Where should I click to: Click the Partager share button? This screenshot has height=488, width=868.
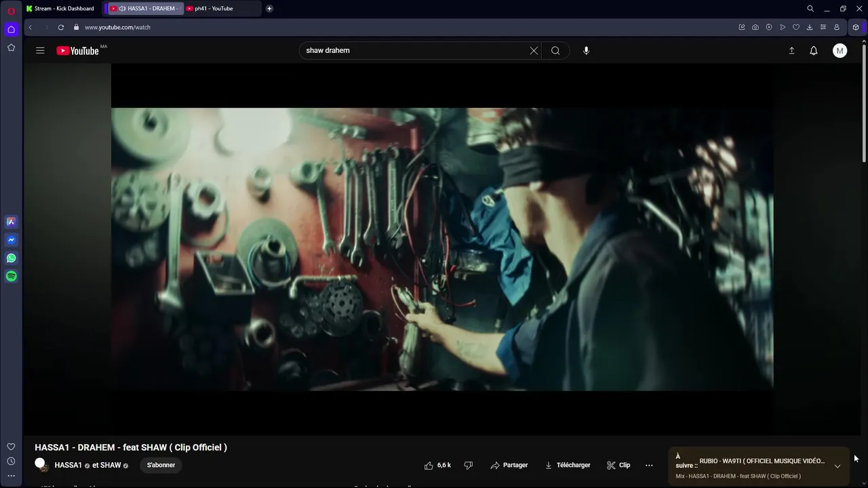(x=509, y=465)
